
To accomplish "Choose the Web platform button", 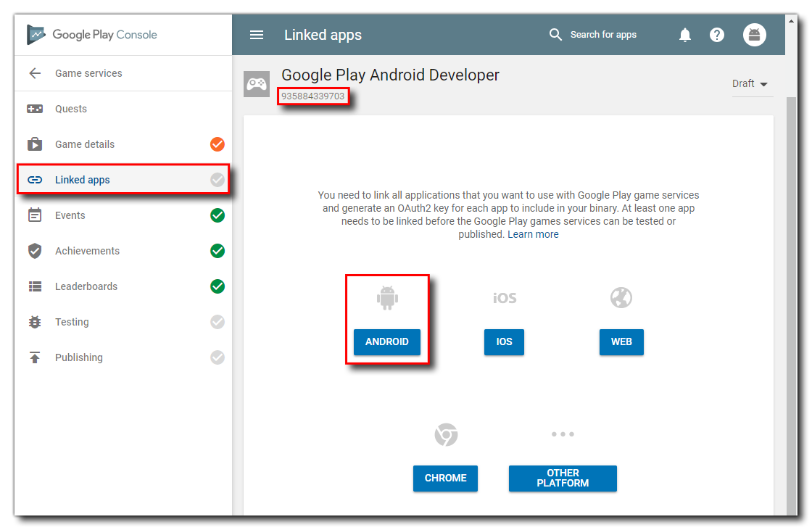I will 621,342.
